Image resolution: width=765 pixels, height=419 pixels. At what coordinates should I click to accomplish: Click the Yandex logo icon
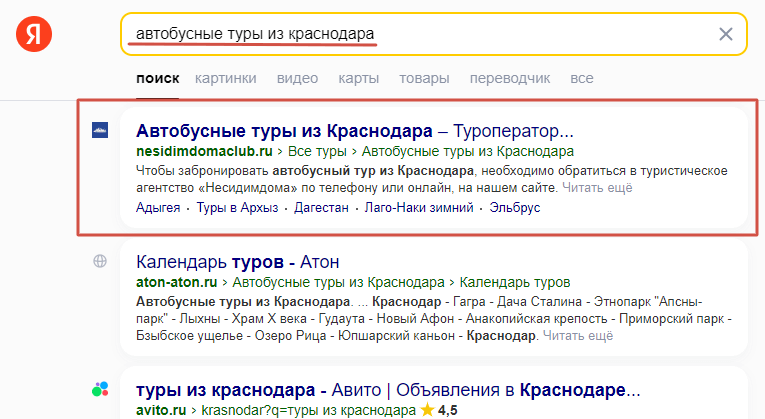(x=34, y=34)
